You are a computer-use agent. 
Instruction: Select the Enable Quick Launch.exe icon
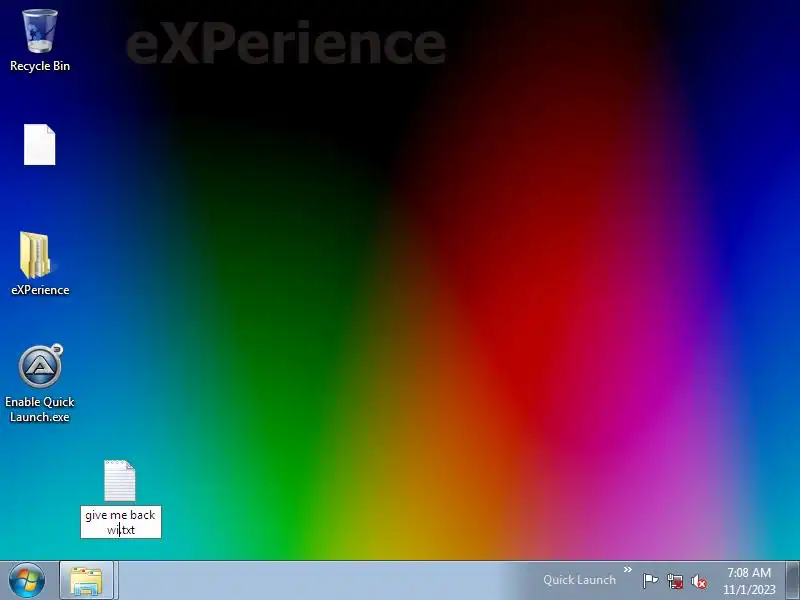(x=40, y=366)
